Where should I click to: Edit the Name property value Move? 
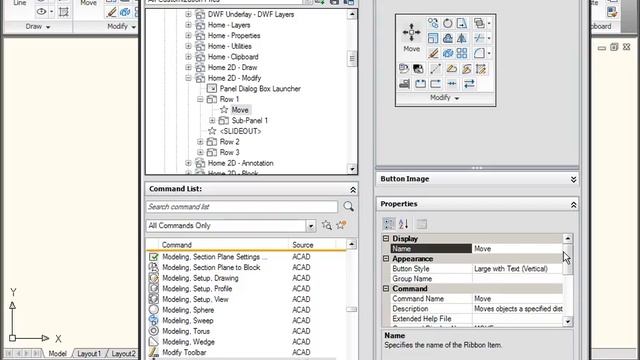(x=517, y=249)
